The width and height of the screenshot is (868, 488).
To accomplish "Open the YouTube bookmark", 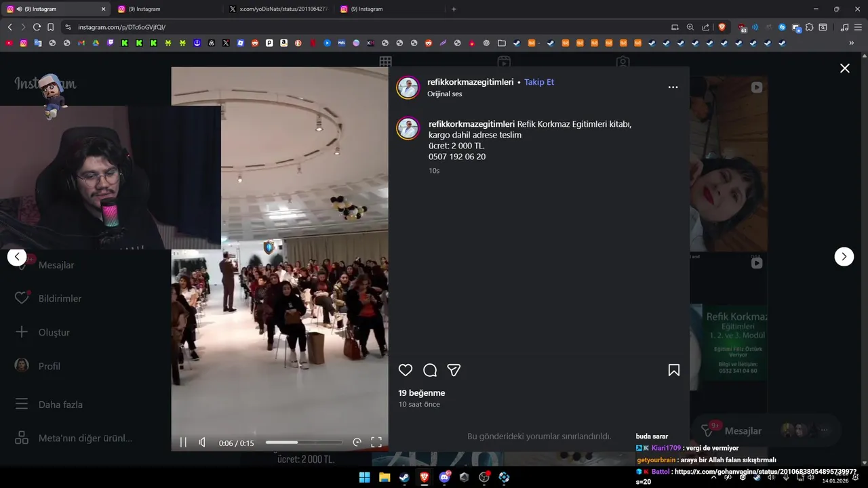I will click(x=9, y=43).
